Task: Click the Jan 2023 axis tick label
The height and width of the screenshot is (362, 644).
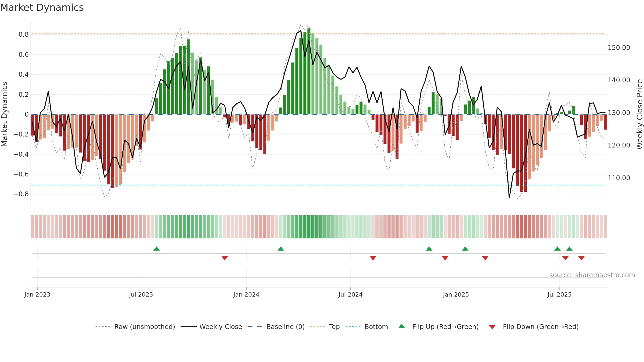Action: coord(37,294)
